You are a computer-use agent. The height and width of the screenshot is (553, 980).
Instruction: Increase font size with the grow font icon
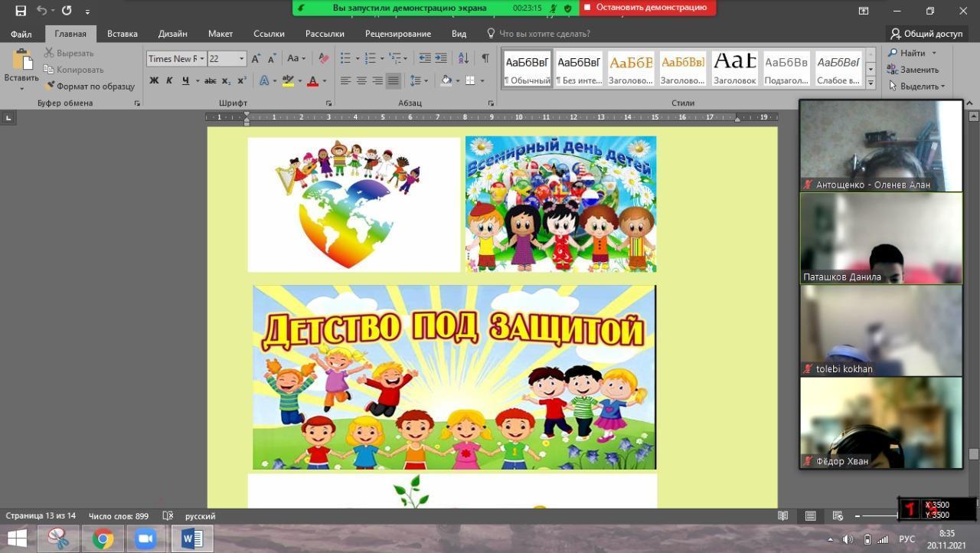pyautogui.click(x=256, y=58)
